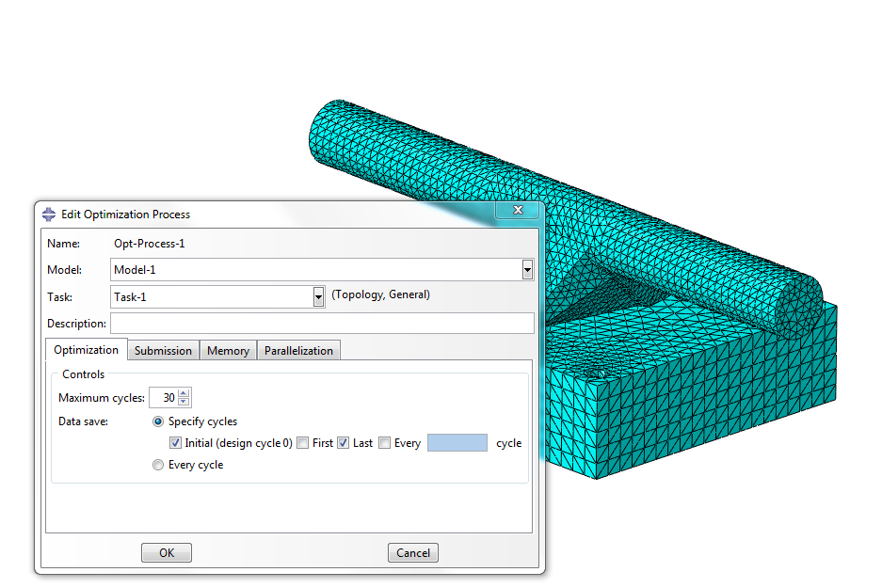Disable the Last data save checkbox
This screenshot has height=588, width=882.
[x=344, y=442]
